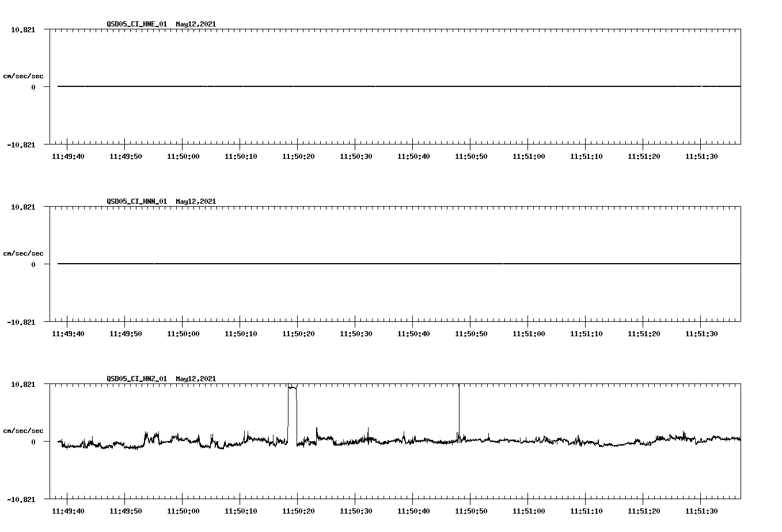Click the 11:51:00 time label under HNZ plot

pyautogui.click(x=530, y=510)
